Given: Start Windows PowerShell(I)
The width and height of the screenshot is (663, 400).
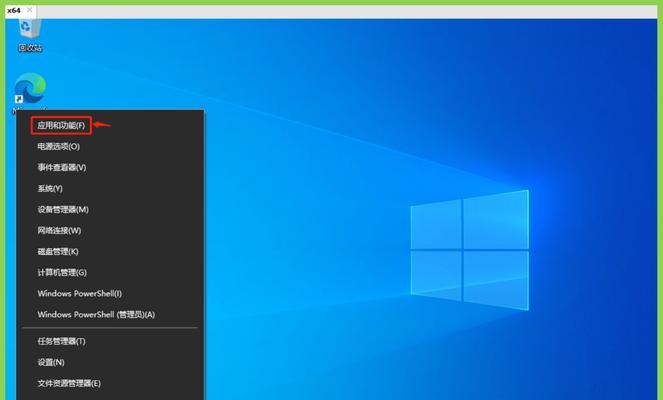Looking at the screenshot, I should pyautogui.click(x=79, y=293).
